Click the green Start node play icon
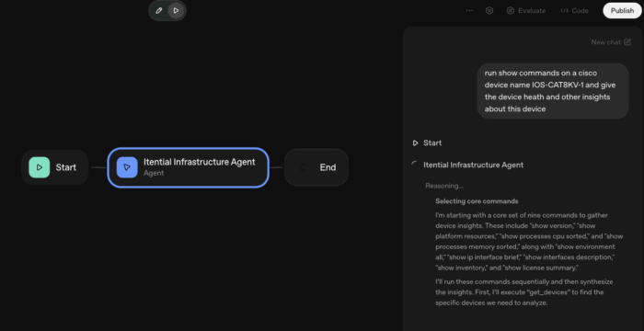 40,167
